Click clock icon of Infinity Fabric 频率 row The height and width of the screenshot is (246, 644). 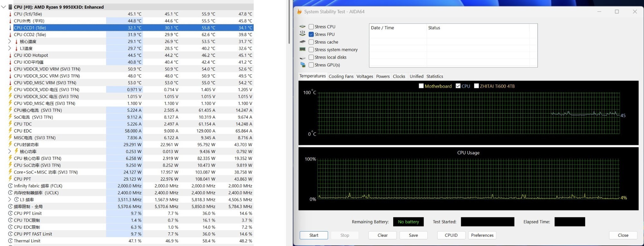[x=10, y=186]
